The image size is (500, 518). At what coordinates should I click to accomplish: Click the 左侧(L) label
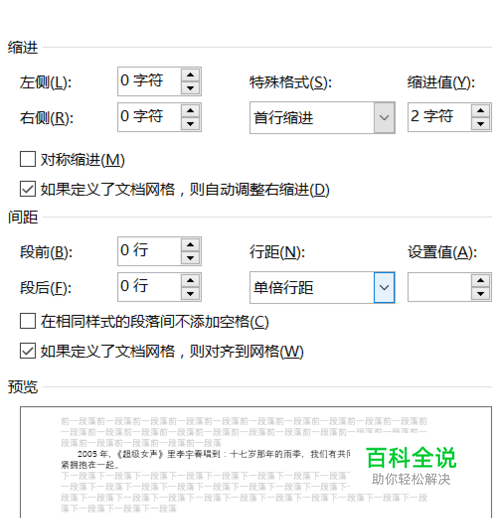pos(46,82)
